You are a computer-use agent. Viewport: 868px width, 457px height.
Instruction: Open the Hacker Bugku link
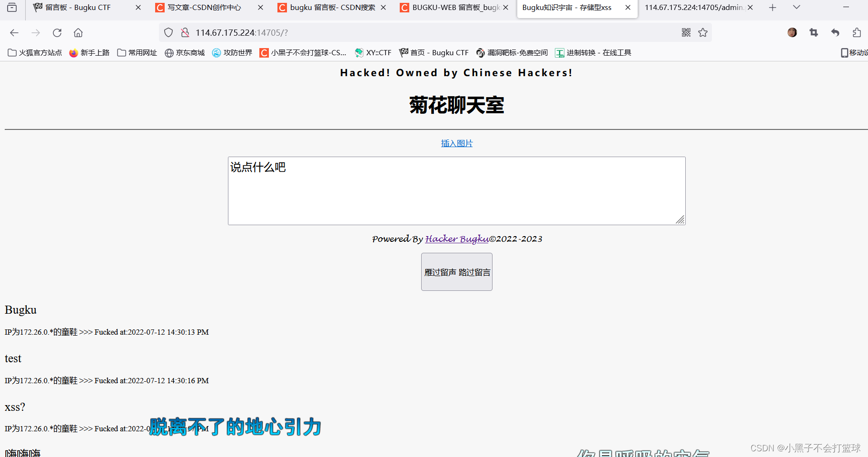[457, 238]
